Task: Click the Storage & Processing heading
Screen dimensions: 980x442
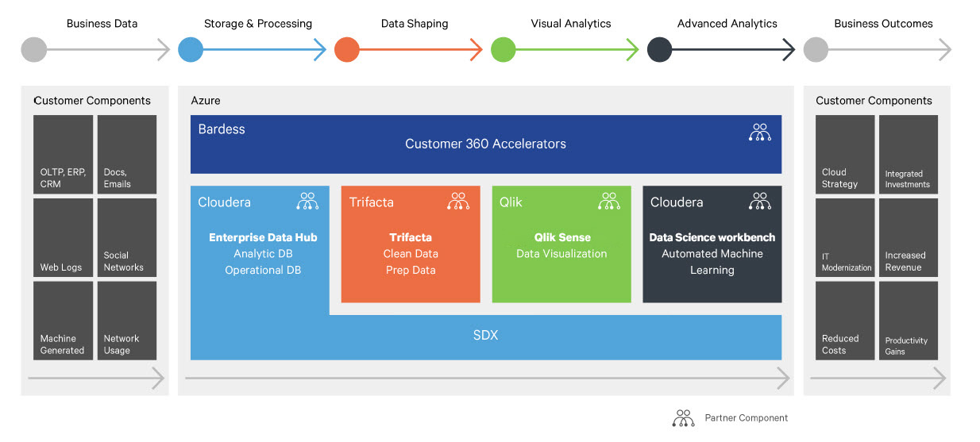Action: coord(258,24)
